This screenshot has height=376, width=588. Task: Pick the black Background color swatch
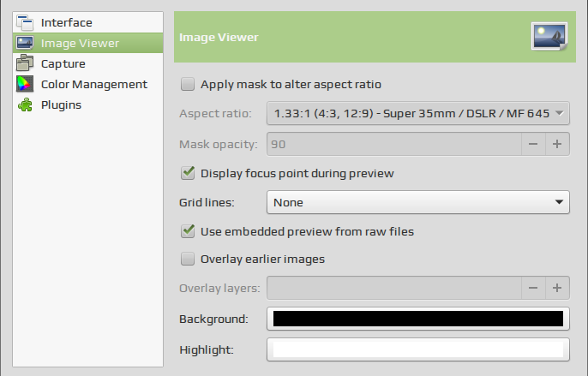coord(418,319)
